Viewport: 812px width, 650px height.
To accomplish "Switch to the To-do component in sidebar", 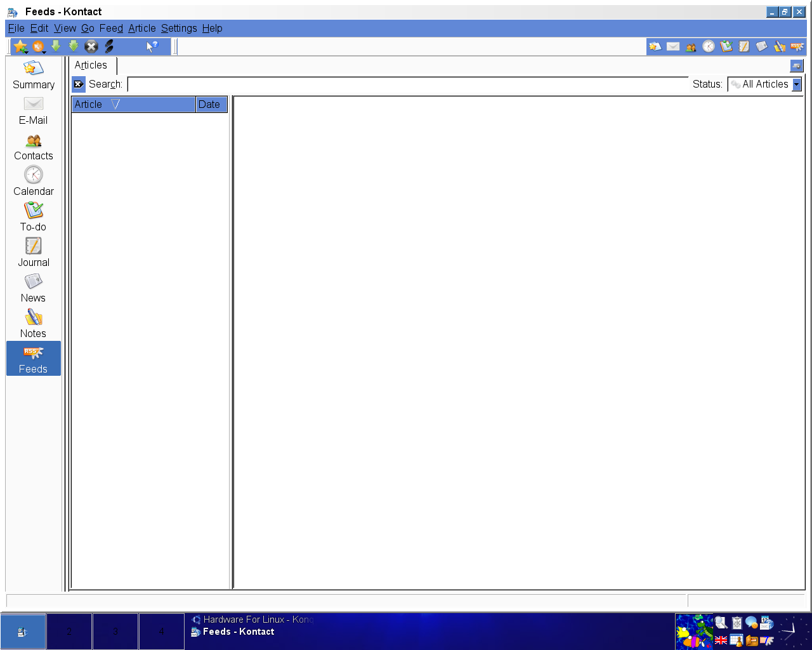I will 34,217.
